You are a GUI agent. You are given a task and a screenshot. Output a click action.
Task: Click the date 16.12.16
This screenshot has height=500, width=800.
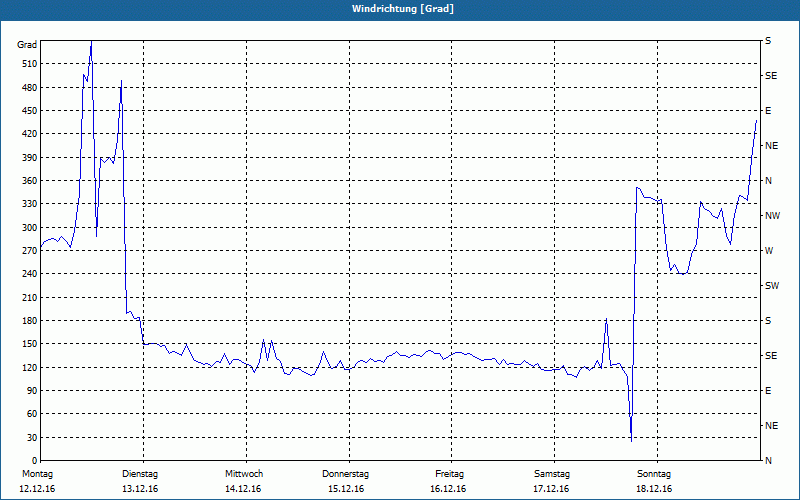(x=448, y=489)
